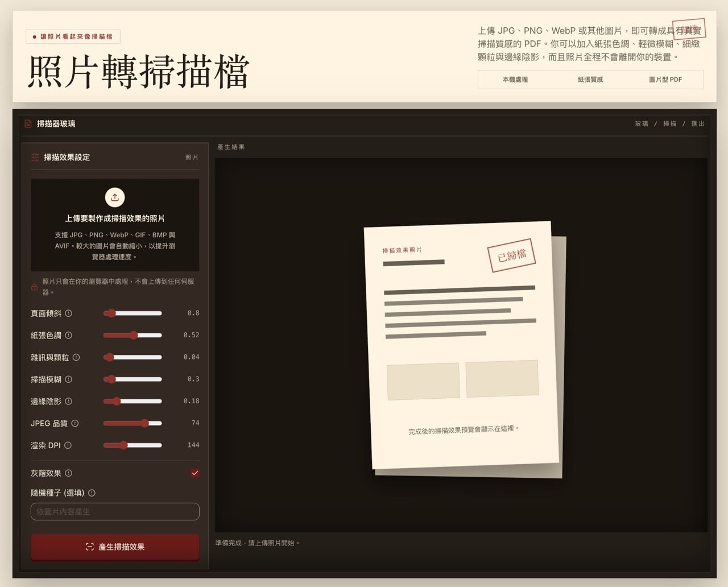Screen dimensions: 728x587
Task: Adjust the 邊緣陰影 slider
Action: (x=133, y=401)
